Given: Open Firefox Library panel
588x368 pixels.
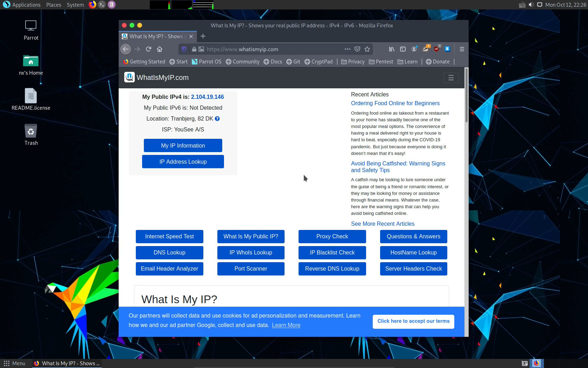Looking at the screenshot, I should coord(392,49).
